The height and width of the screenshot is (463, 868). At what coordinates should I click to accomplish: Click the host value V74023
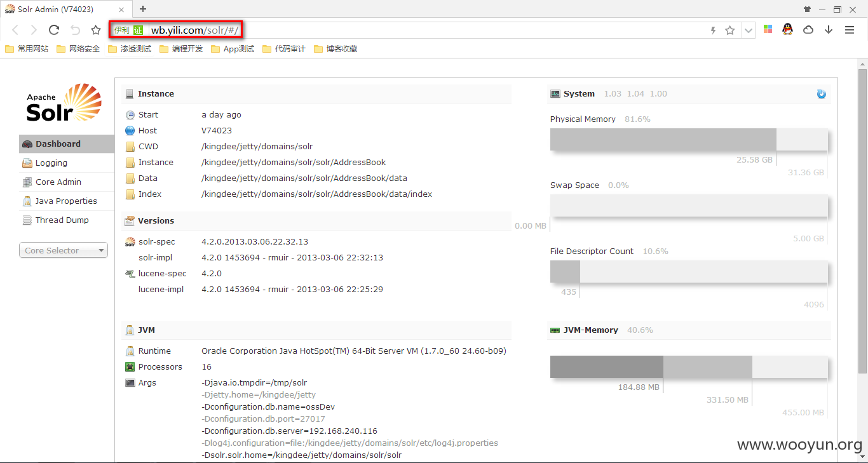pyautogui.click(x=217, y=131)
